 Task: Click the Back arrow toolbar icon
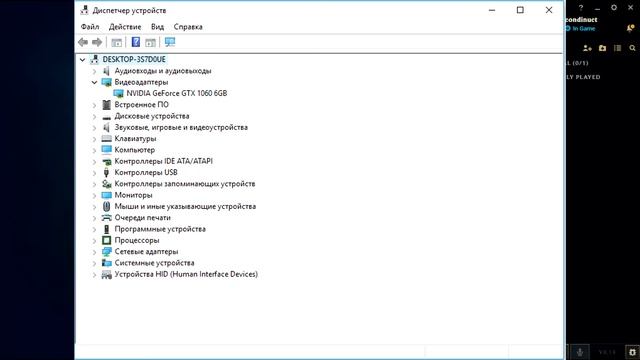(x=83, y=42)
